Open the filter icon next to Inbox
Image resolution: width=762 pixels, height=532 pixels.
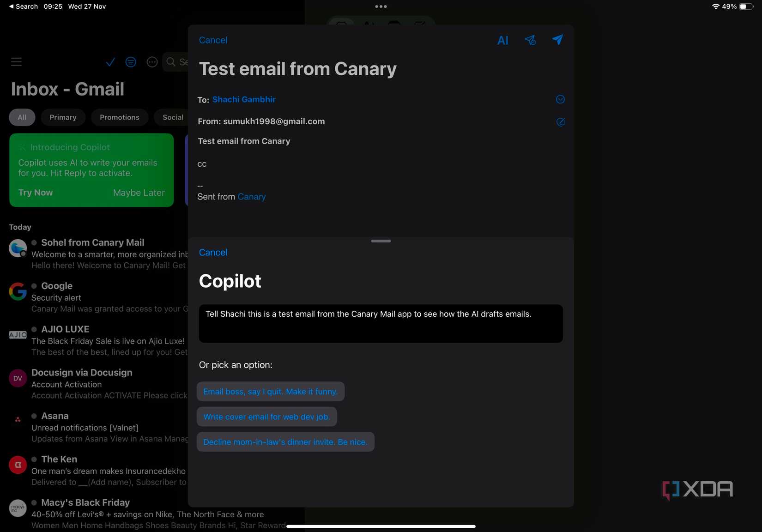(131, 61)
